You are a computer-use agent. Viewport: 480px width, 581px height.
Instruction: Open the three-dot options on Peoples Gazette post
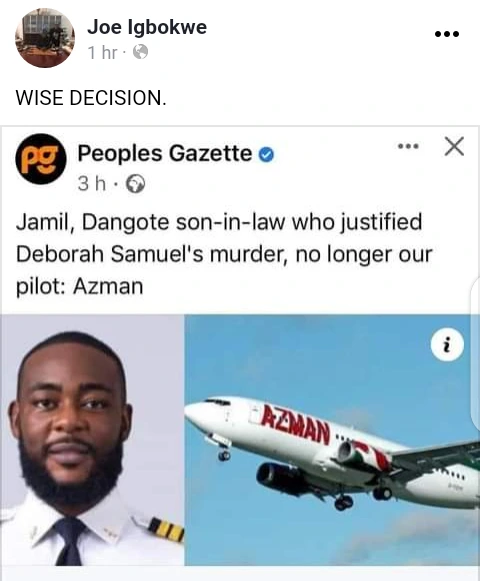[x=408, y=146]
